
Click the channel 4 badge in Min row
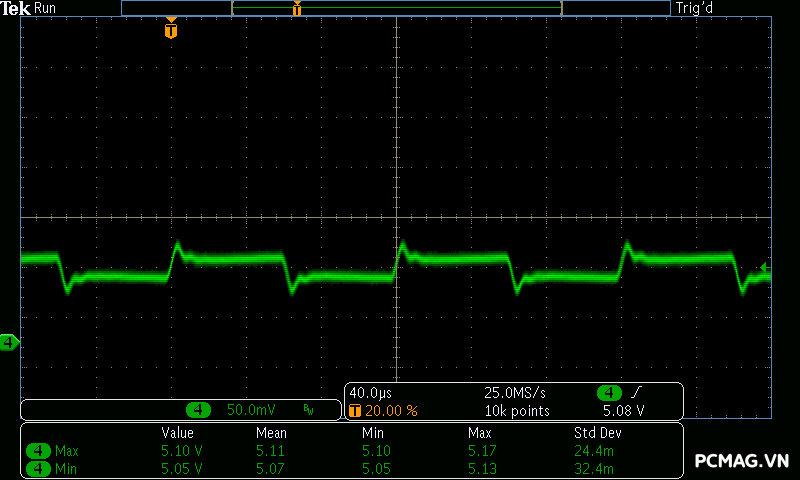tap(39, 468)
